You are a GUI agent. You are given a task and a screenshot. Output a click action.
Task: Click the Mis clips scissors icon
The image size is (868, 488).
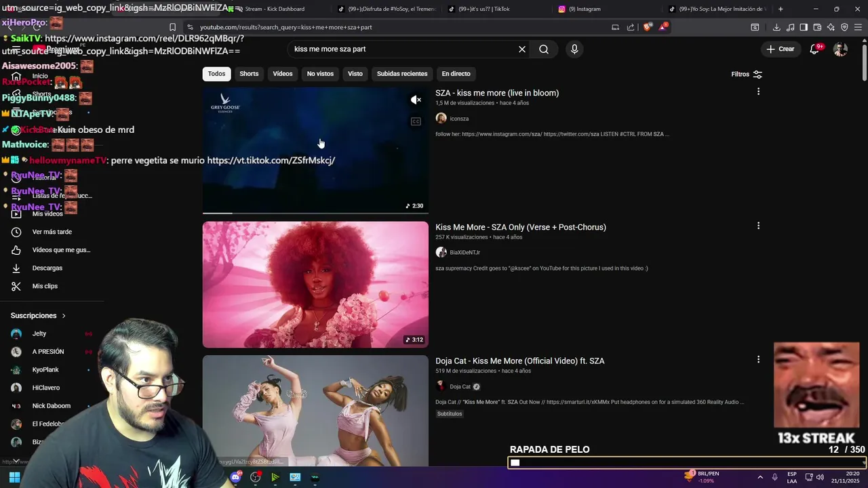coord(16,286)
